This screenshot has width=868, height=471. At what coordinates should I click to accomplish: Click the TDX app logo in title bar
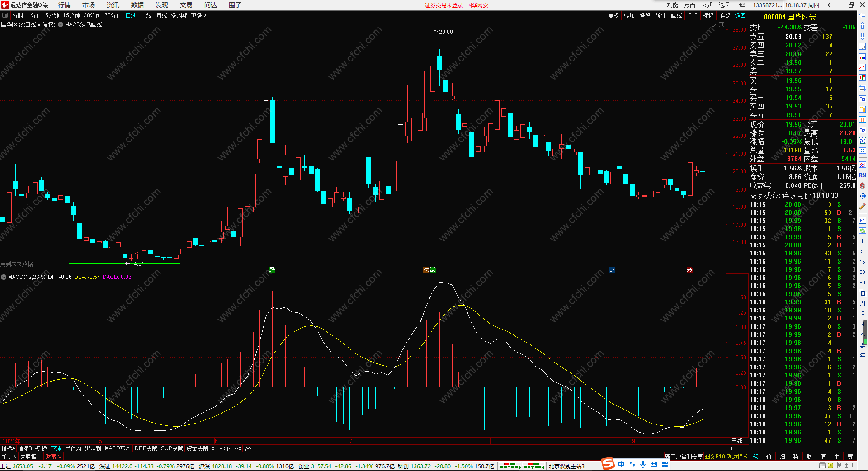click(5, 5)
